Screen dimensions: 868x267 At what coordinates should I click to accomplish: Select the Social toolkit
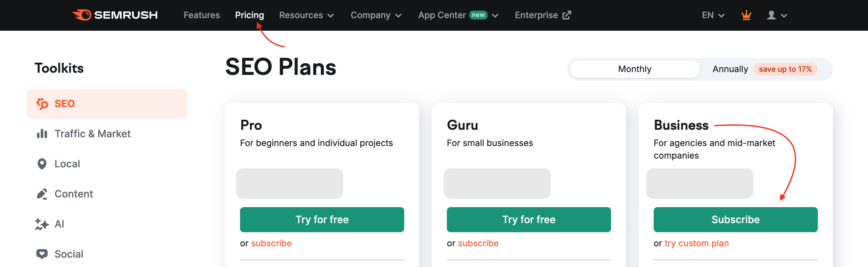click(x=69, y=254)
